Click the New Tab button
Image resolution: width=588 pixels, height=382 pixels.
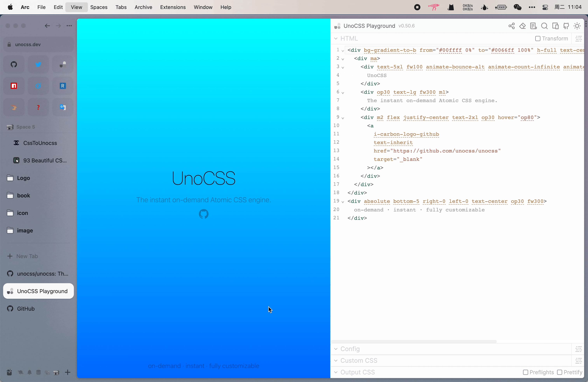coord(38,256)
